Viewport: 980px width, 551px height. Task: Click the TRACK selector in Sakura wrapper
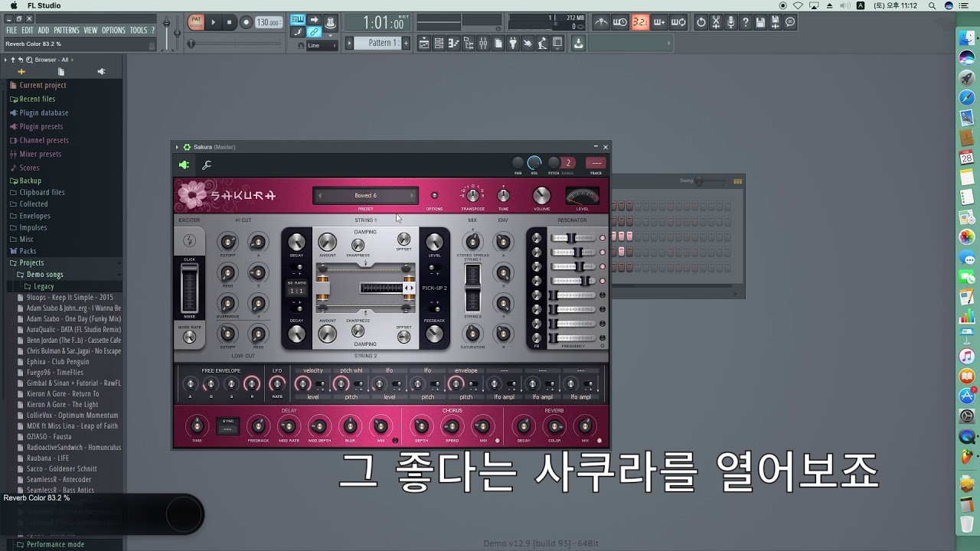pos(596,162)
